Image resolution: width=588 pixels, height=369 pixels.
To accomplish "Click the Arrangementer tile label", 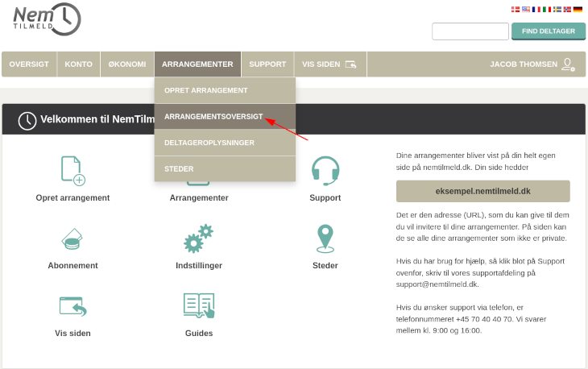I will [199, 198].
